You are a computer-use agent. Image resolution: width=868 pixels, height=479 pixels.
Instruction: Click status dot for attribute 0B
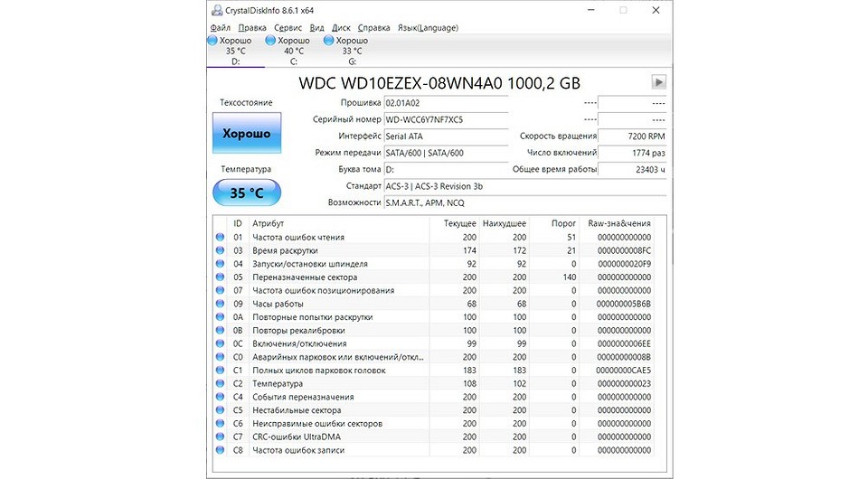220,330
